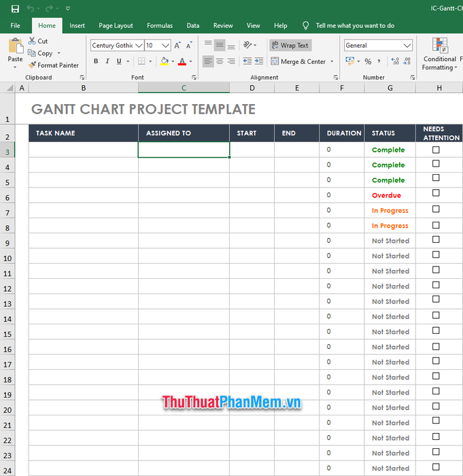
Task: Expand the General number format dropdown
Action: pyautogui.click(x=407, y=46)
